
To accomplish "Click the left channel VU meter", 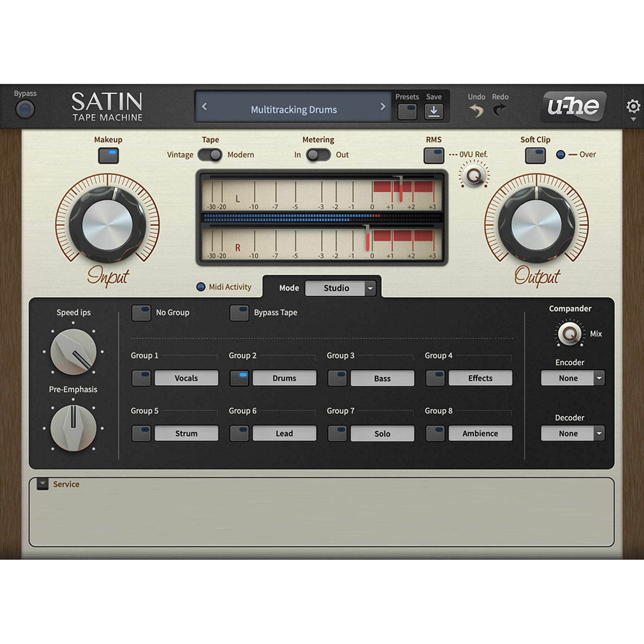I will (322, 193).
